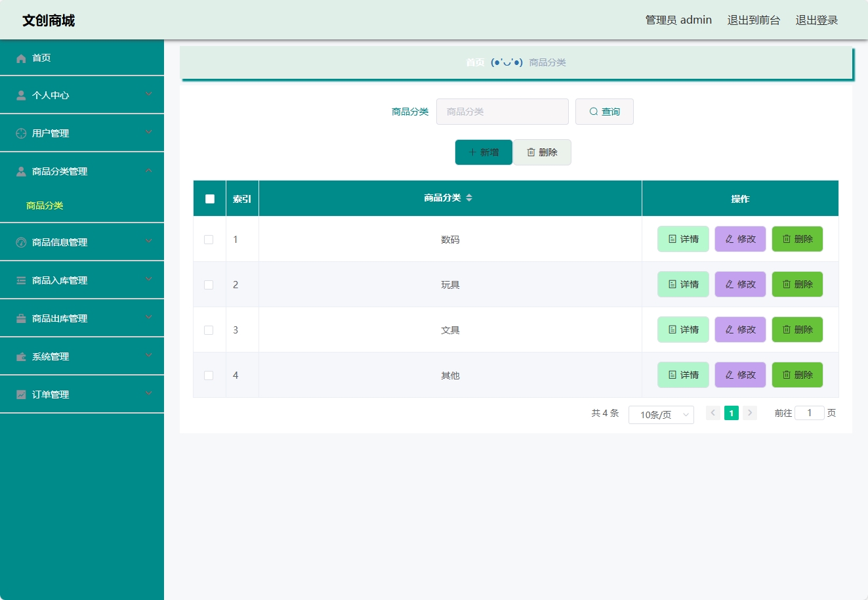Check the checkbox for the 文具 row
This screenshot has width=868, height=600.
[x=209, y=330]
